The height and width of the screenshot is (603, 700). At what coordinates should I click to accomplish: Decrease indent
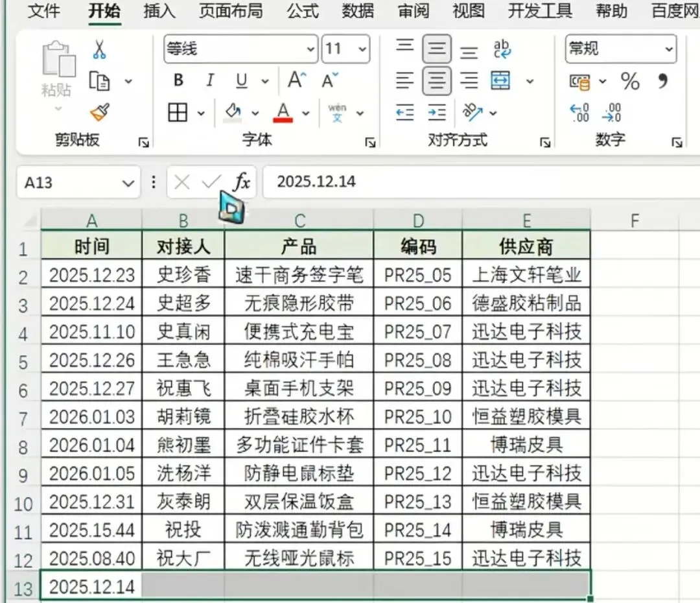[405, 113]
